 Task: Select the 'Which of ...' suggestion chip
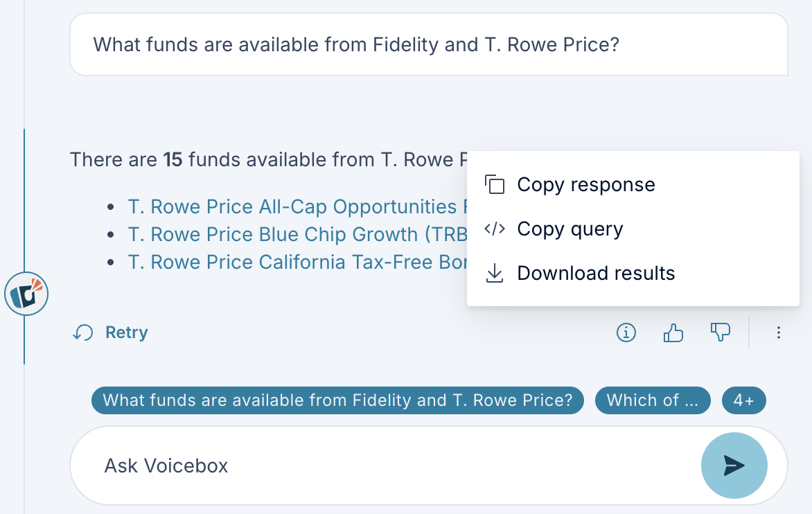(653, 400)
